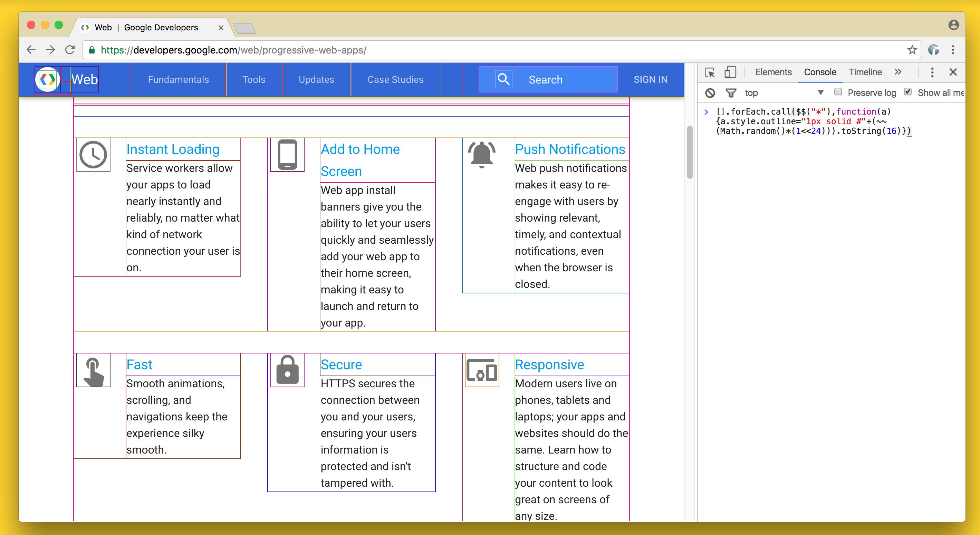Open Chrome's three-dot main menu
Viewport: 980px width, 535px height.
953,50
